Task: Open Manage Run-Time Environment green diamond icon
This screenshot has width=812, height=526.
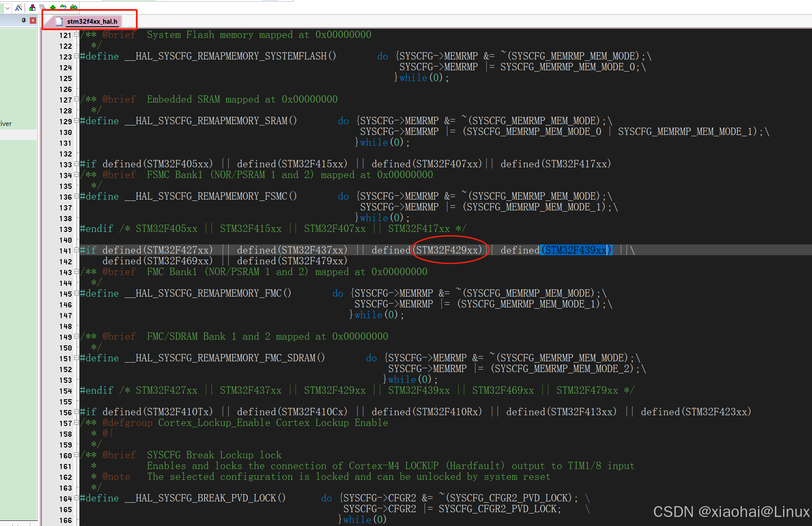Action: point(53,7)
